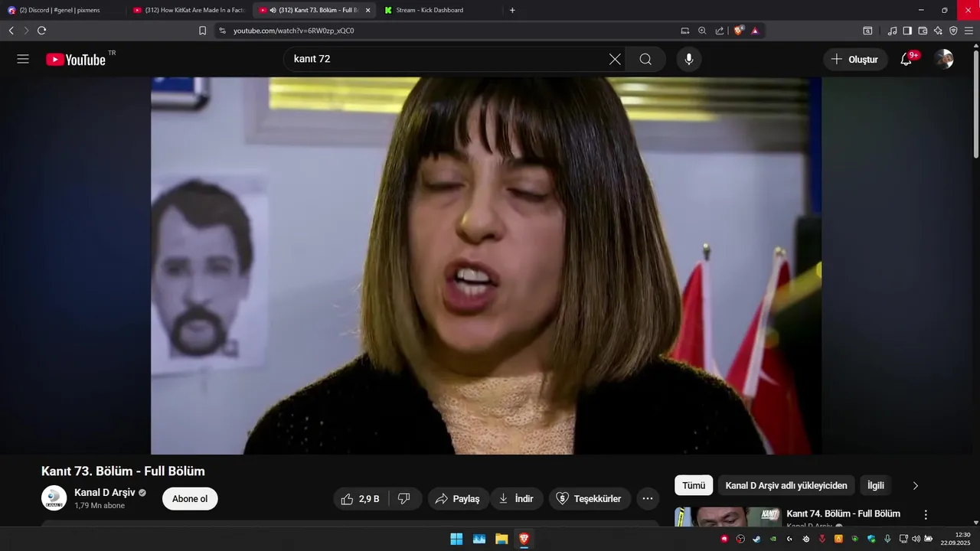Image resolution: width=980 pixels, height=551 pixels.
Task: Open the tab search button
Action: pos(867,31)
